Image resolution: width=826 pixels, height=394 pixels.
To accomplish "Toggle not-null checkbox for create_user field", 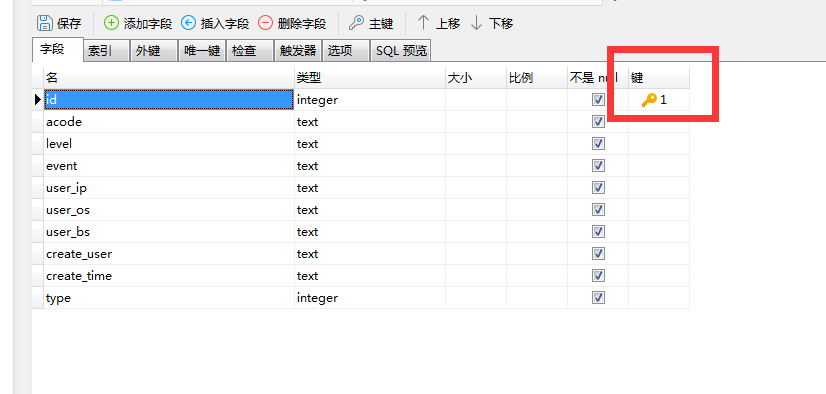I will click(x=598, y=254).
